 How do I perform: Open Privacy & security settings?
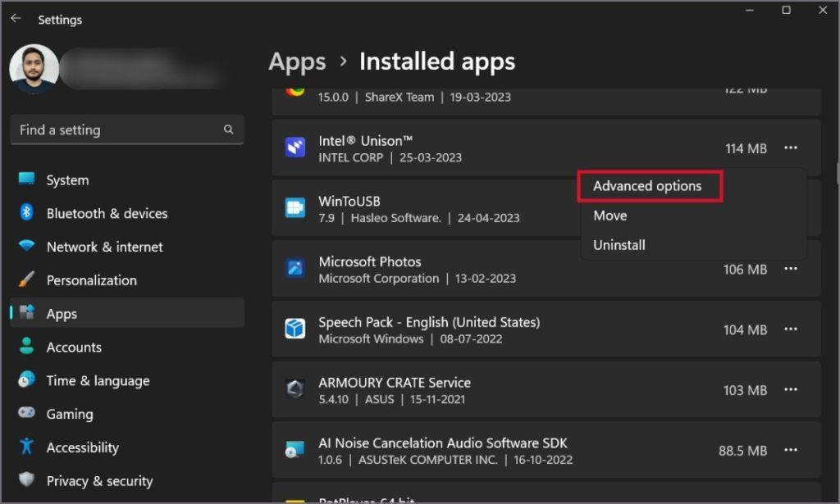[x=127, y=481]
